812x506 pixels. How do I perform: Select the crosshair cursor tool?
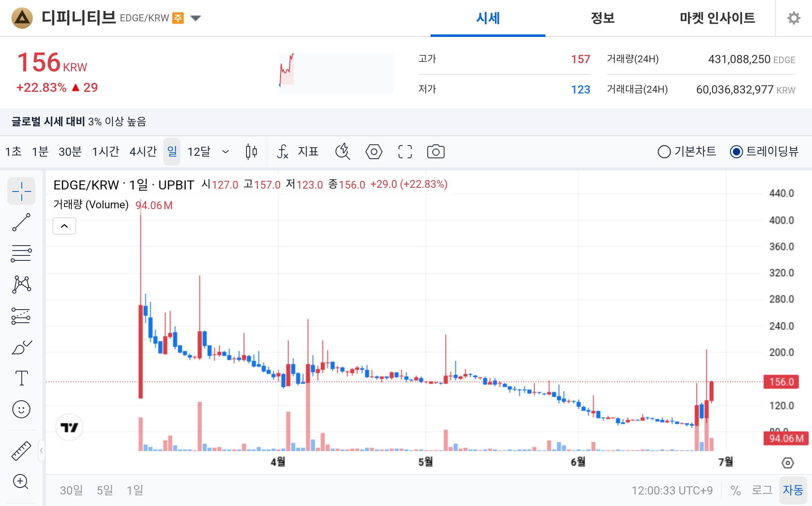21,191
